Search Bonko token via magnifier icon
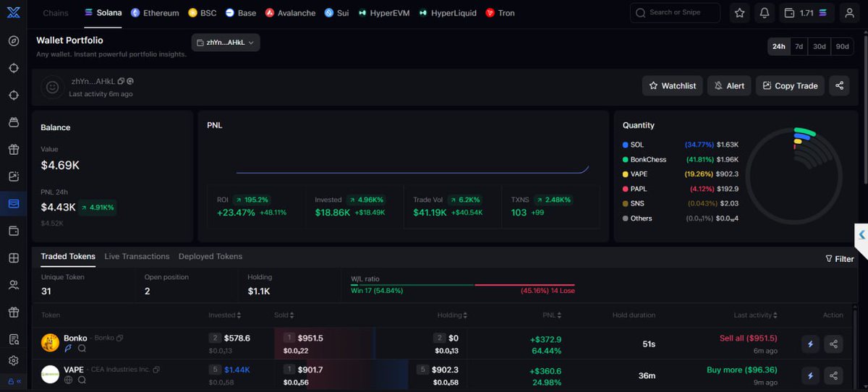The width and height of the screenshot is (868, 392). pos(82,348)
